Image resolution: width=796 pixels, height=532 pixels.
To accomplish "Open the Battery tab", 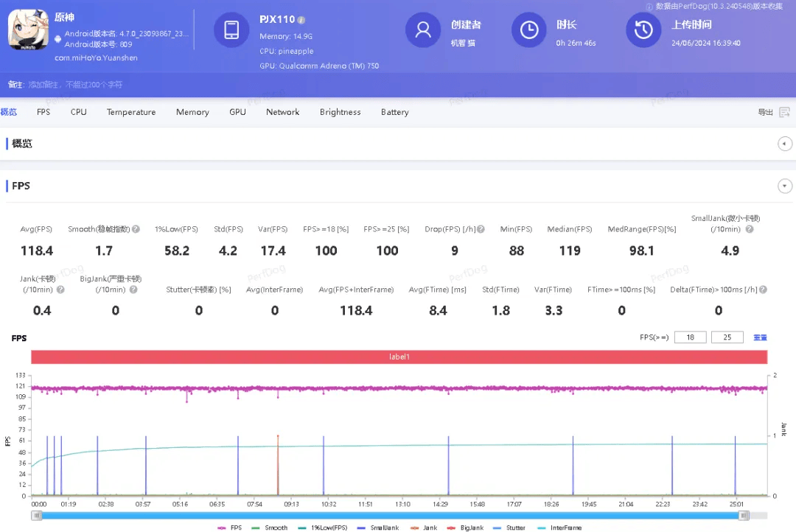I will [x=395, y=112].
